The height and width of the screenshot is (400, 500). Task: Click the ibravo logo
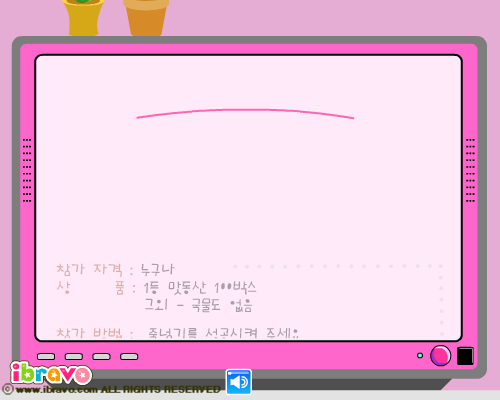(51, 373)
